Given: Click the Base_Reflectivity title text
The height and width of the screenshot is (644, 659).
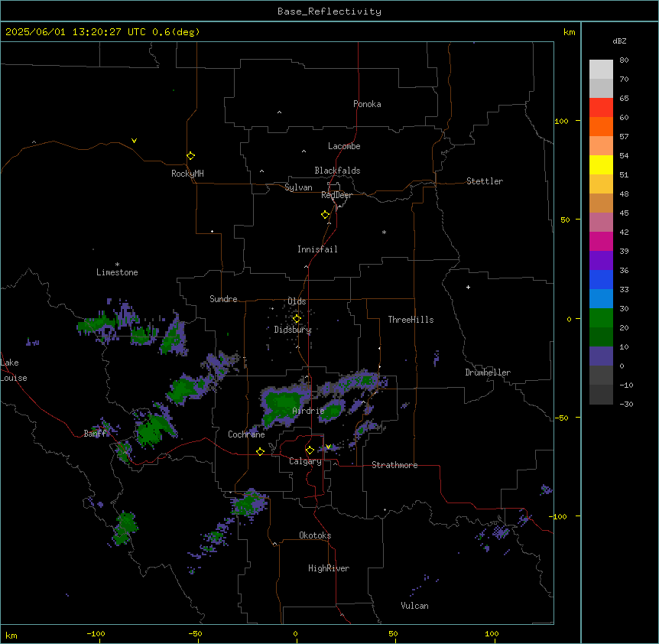Looking at the screenshot, I should tap(329, 11).
